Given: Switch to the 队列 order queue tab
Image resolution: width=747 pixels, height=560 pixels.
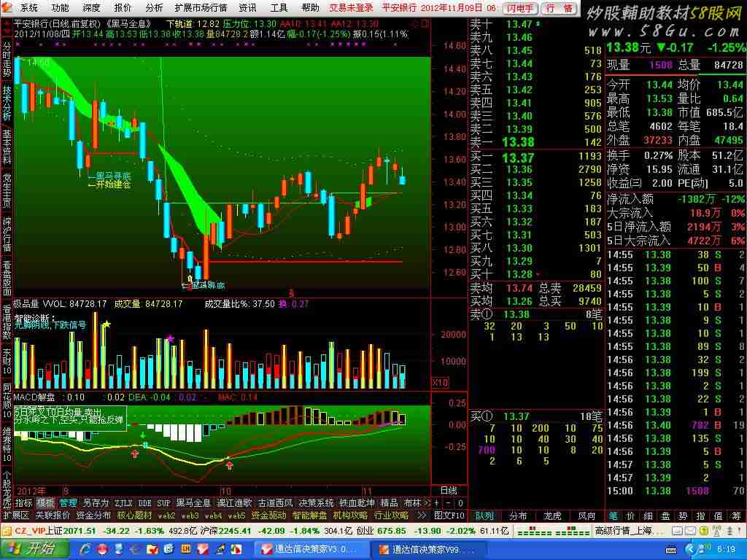Looking at the screenshot, I should [484, 516].
